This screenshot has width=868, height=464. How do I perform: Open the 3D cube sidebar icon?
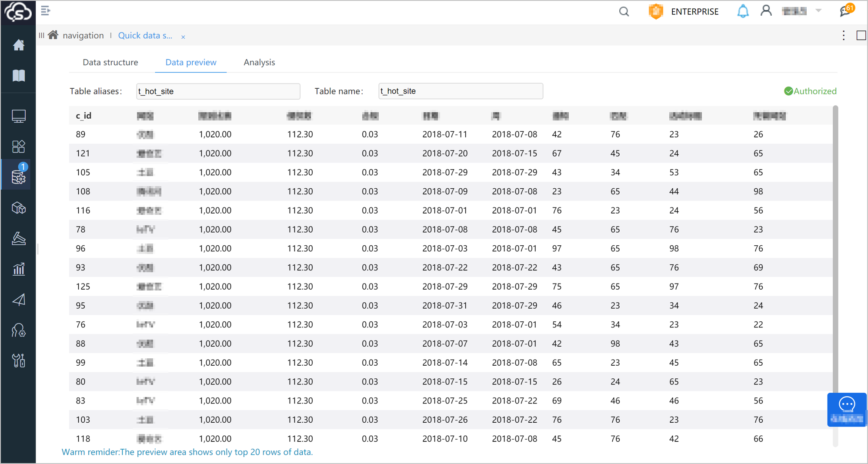(x=18, y=208)
